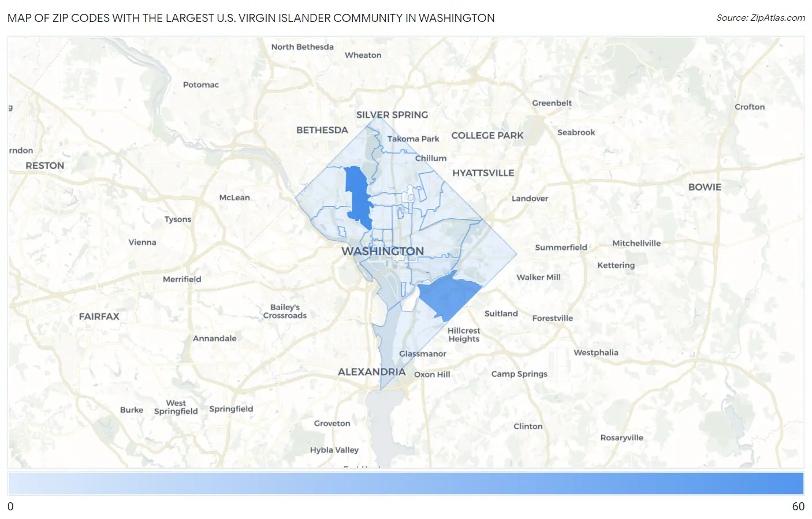Click the Crofton map label
Screen dimensions: 812x519
pyautogui.click(x=750, y=107)
